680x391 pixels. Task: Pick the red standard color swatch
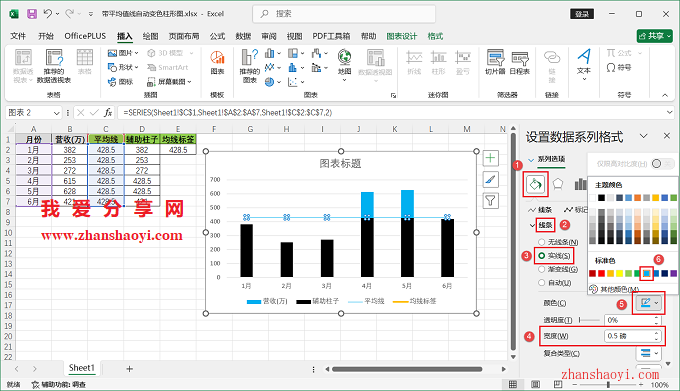click(x=602, y=274)
